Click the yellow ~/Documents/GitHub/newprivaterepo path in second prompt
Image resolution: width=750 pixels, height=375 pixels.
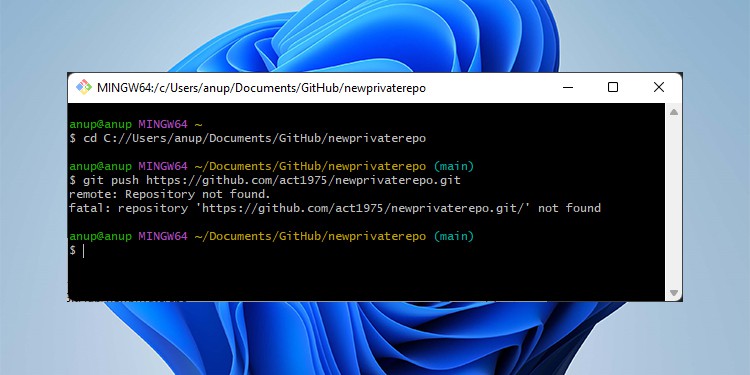(x=310, y=167)
